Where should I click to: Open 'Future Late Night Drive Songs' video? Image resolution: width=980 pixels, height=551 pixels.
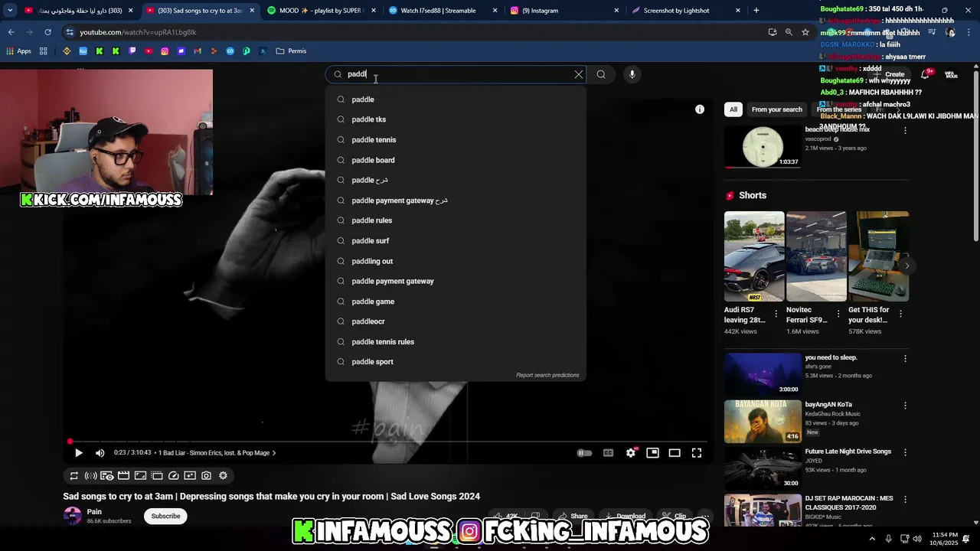point(763,468)
